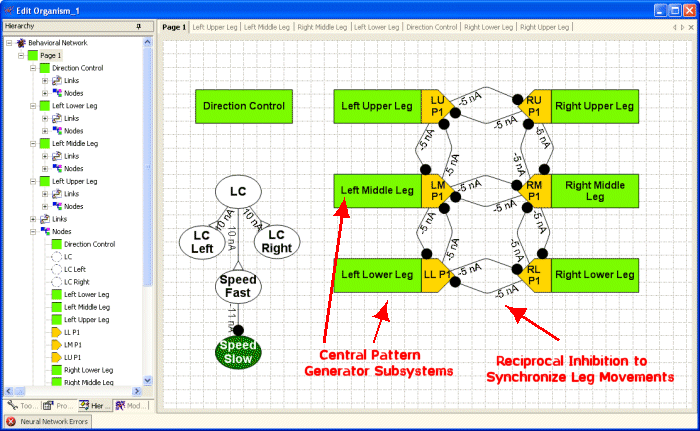
Task: Select the LU P1 node in diagram
Action: [436, 105]
